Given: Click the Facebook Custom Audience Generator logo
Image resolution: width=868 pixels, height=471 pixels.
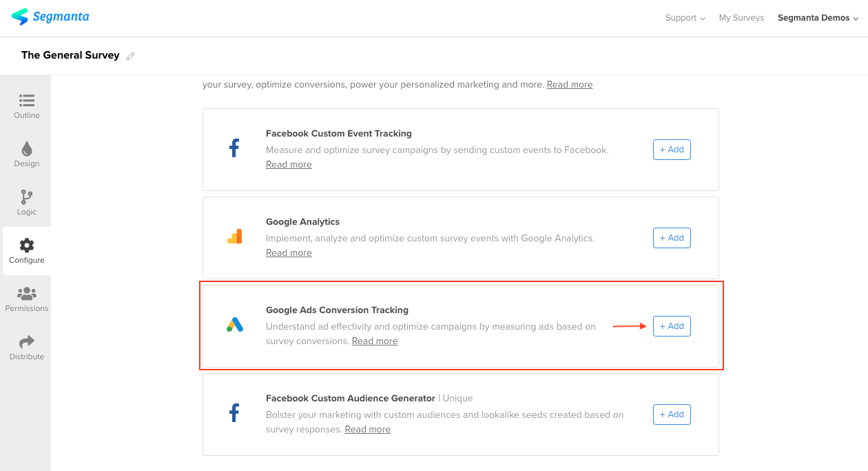Looking at the screenshot, I should pyautogui.click(x=234, y=413).
